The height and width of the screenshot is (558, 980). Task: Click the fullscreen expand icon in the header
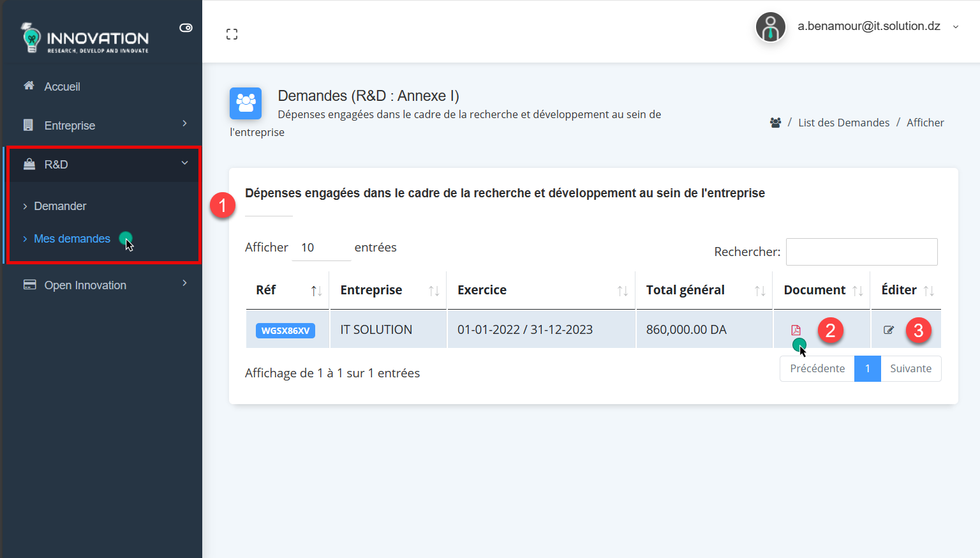tap(232, 33)
